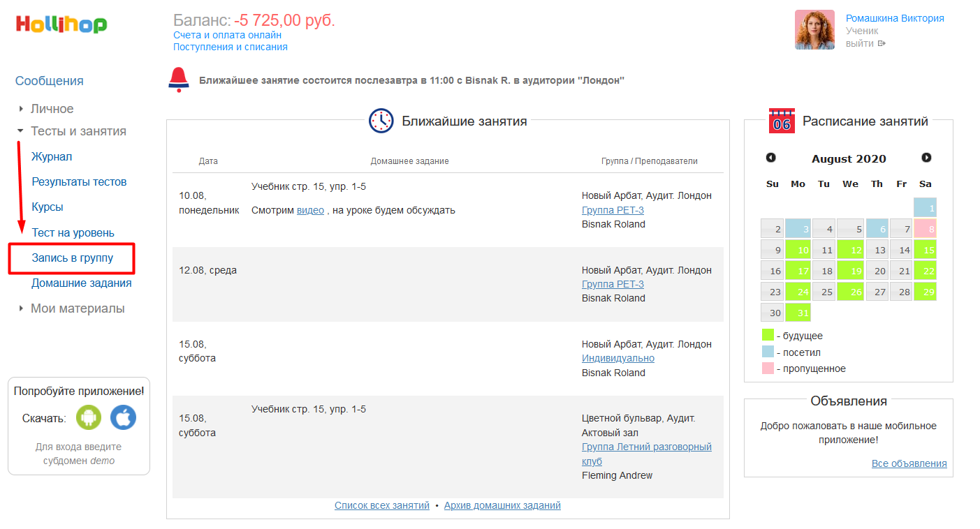The width and height of the screenshot is (980, 529).
Task: Open Сообщения in the sidebar
Action: point(50,81)
